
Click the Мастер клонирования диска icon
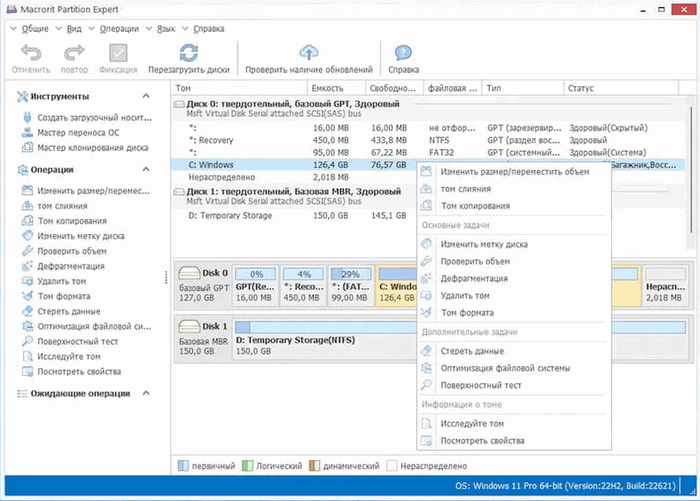(27, 147)
